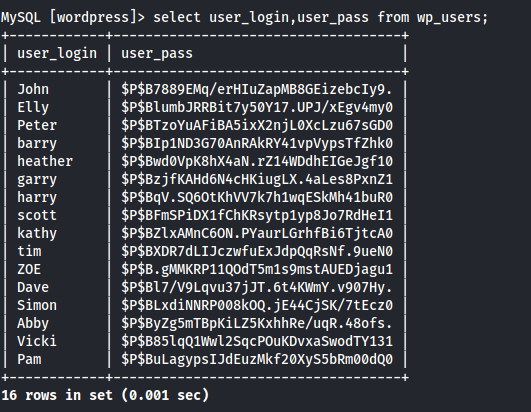
Task: Click the 16 rows in set summary
Action: [105, 395]
